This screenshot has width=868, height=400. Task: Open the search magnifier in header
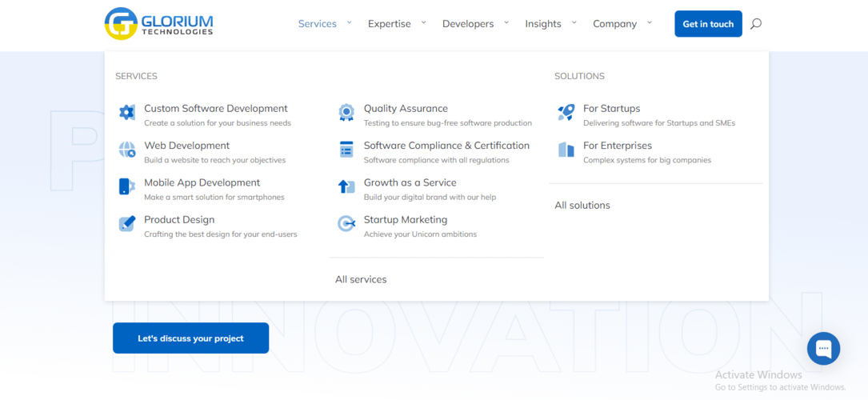(x=756, y=24)
